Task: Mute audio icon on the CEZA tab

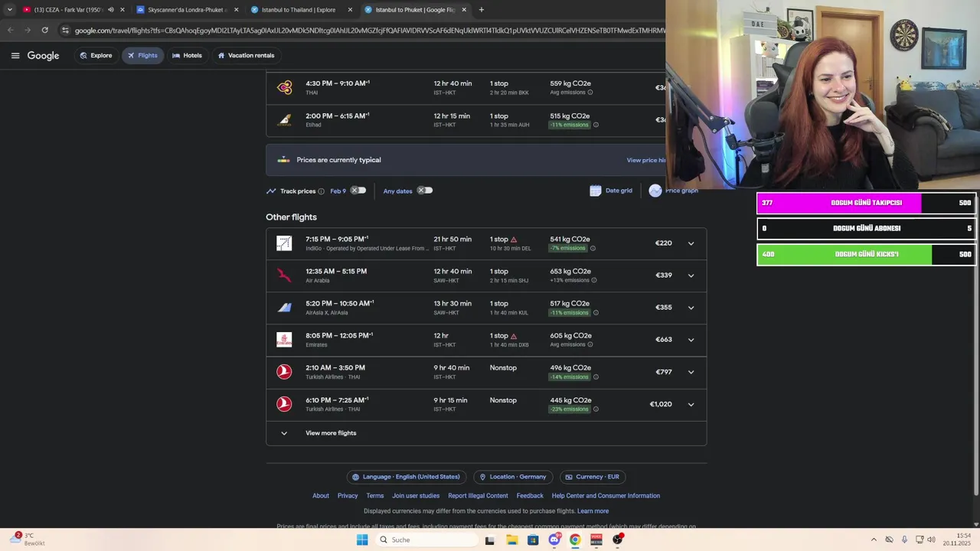Action: pos(110,10)
